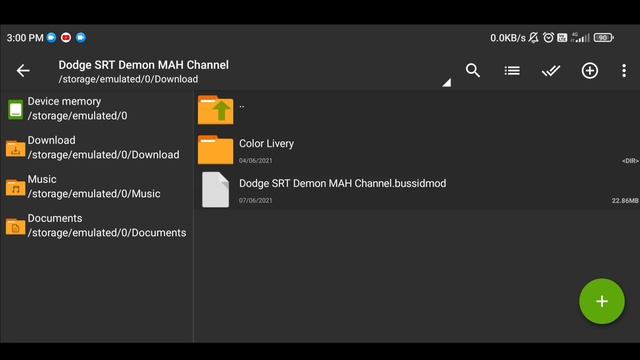Tap the muted bell status icon

[533, 38]
